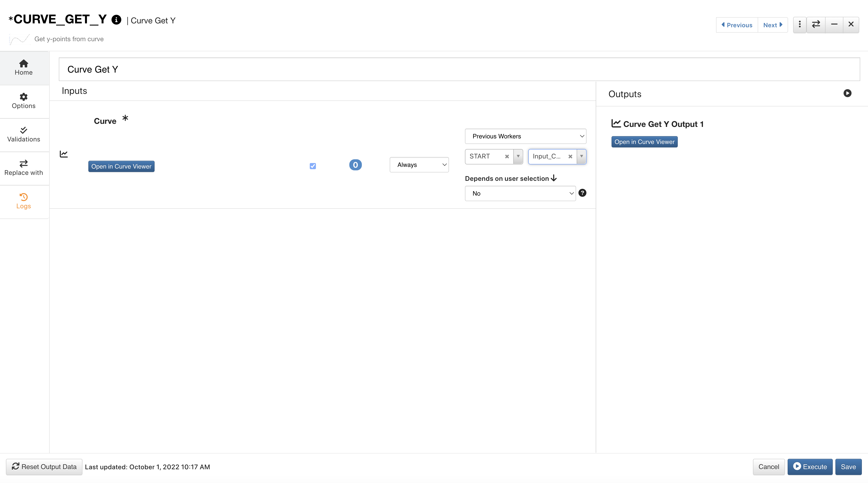Expand the START dropdown arrow
The height and width of the screenshot is (483, 868).
tap(518, 156)
